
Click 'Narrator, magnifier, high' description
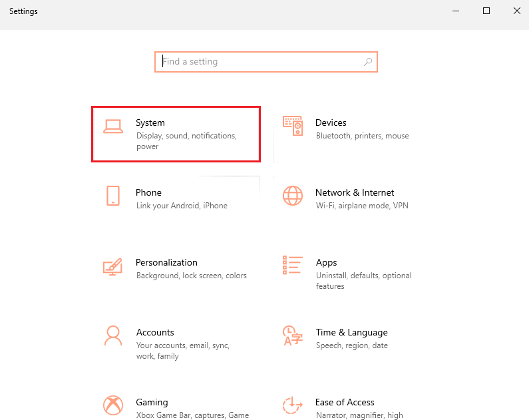[x=359, y=415]
